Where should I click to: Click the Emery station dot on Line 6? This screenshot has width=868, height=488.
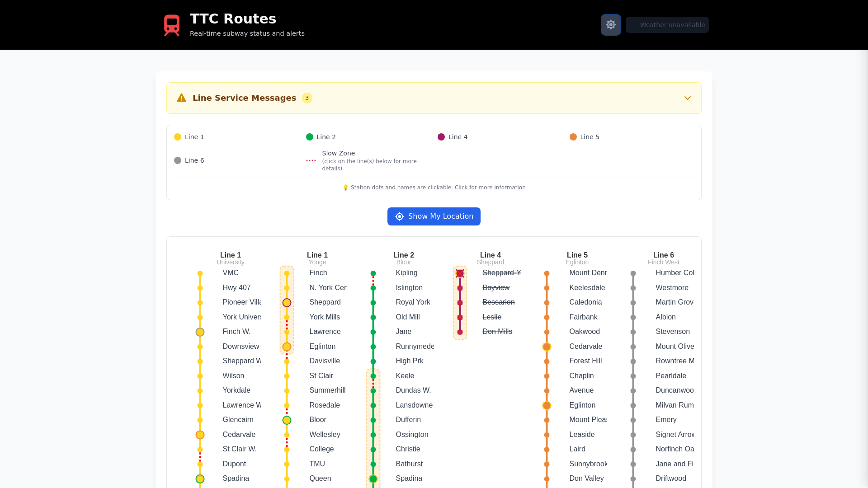tap(633, 420)
